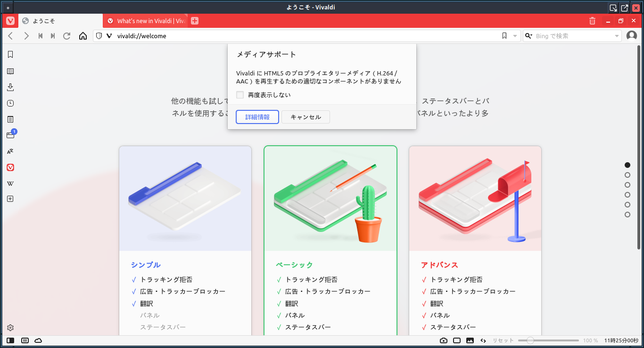
Task: Reset zoom with リセット button
Action: coord(503,340)
